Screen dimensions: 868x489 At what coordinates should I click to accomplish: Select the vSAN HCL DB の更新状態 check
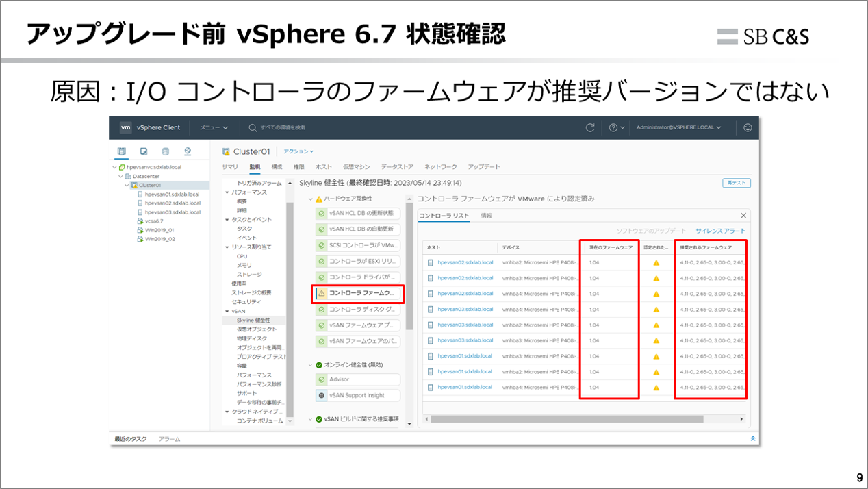pos(358,214)
